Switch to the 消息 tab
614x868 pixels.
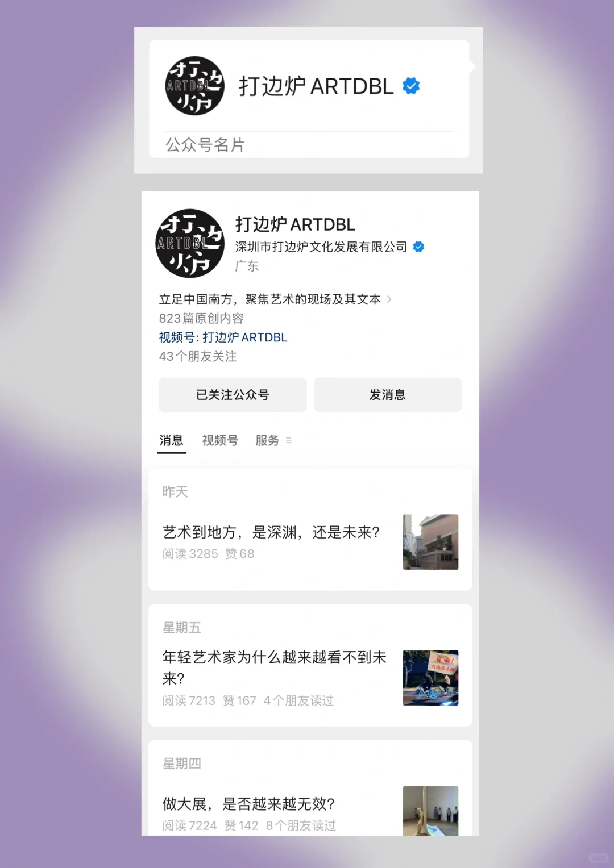171,440
